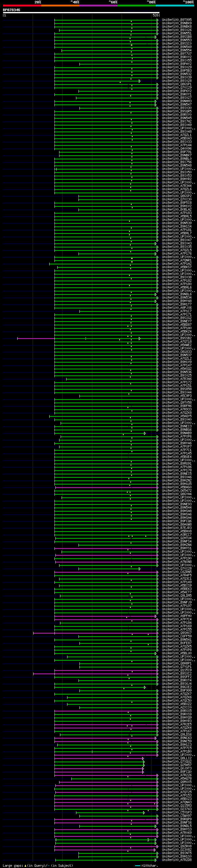Select the query name BP078346
The height and width of the screenshot is (868, 197).
pos(11,10)
